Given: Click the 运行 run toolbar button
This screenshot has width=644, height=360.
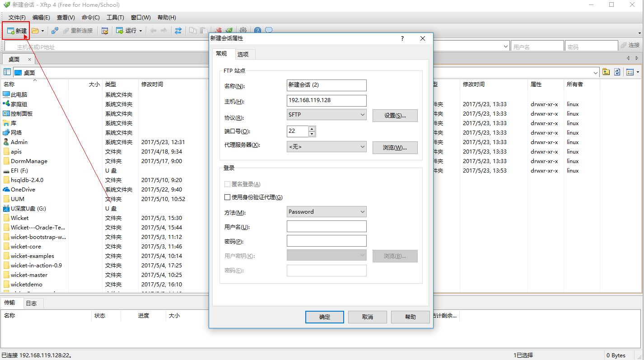Looking at the screenshot, I should (x=126, y=31).
